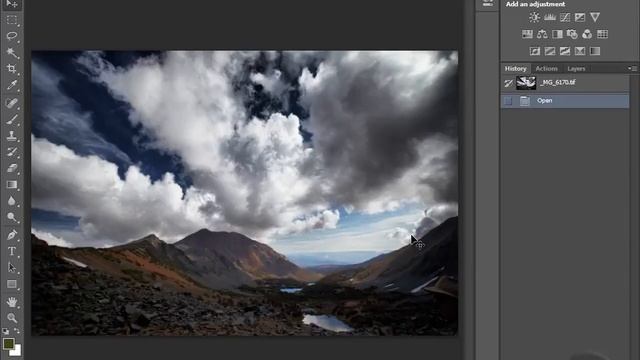Switch to the Layers tab
The image size is (640, 360).
(576, 69)
